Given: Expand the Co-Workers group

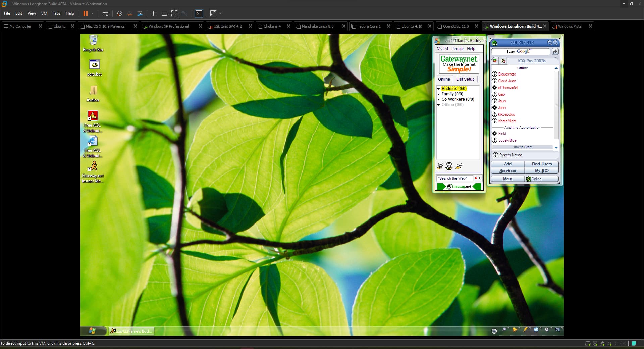Looking at the screenshot, I should click(438, 100).
